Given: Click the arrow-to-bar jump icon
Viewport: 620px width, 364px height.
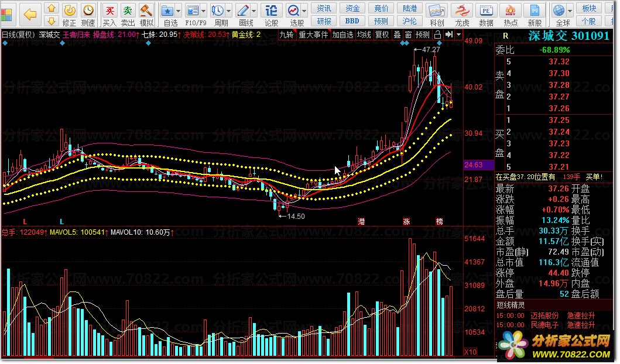Looking at the screenshot, I should point(449,35).
